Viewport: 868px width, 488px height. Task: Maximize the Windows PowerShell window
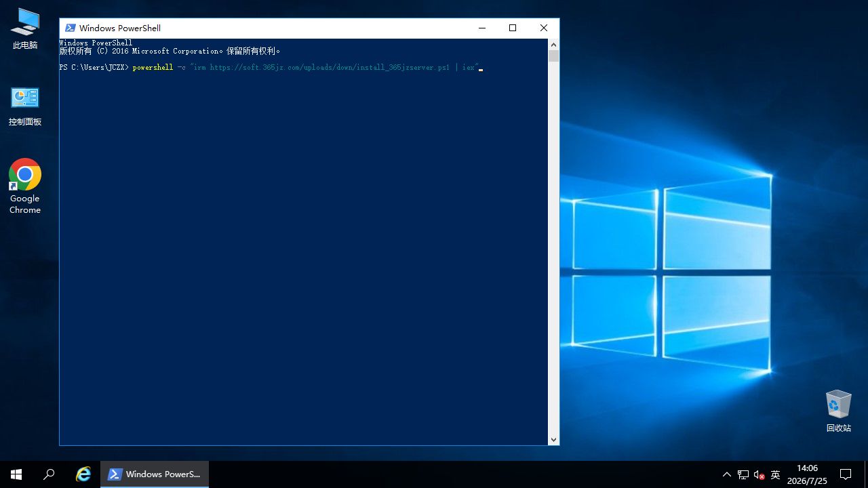[x=513, y=28]
